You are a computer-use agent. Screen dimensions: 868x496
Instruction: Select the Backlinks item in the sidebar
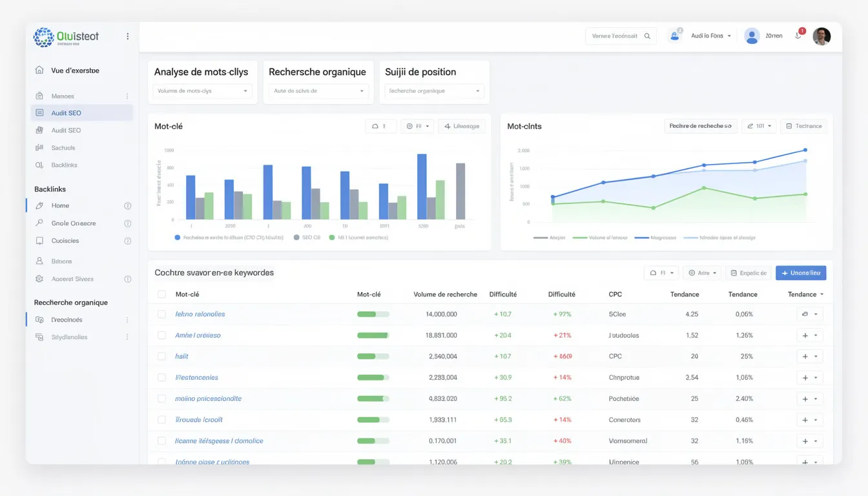[65, 165]
